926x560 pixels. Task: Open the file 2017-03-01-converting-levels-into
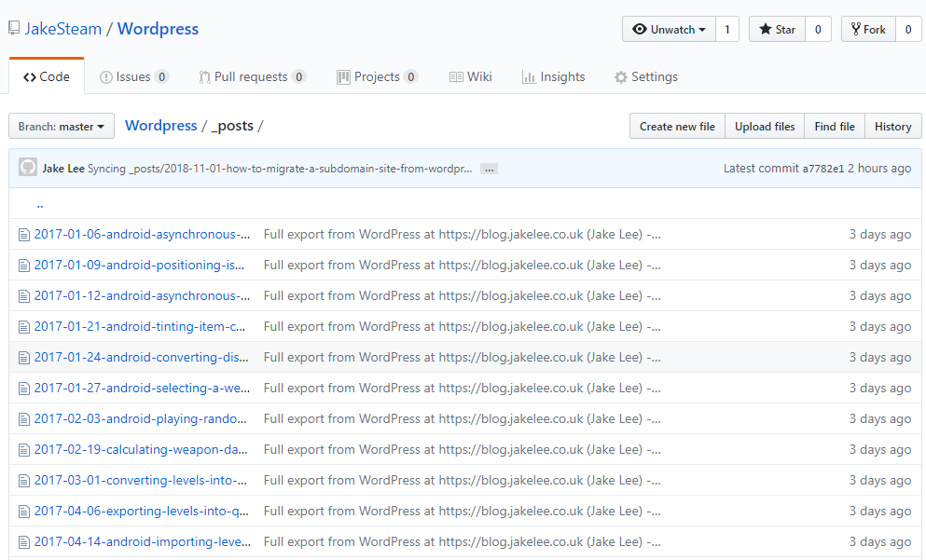[x=141, y=480]
